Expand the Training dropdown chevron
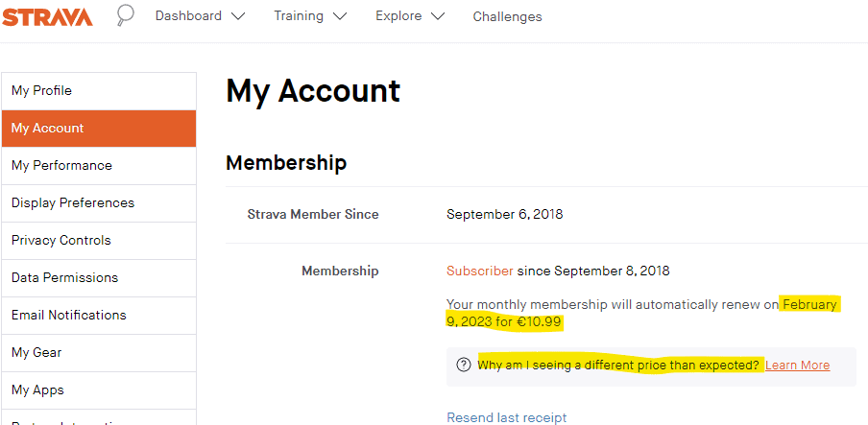The width and height of the screenshot is (868, 425). pyautogui.click(x=339, y=16)
